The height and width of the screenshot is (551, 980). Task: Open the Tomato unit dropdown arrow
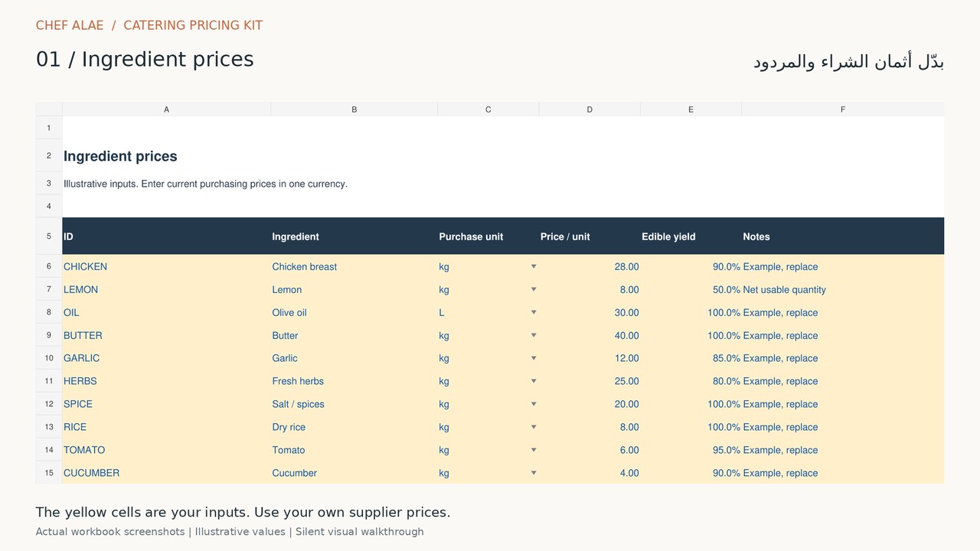pos(534,450)
